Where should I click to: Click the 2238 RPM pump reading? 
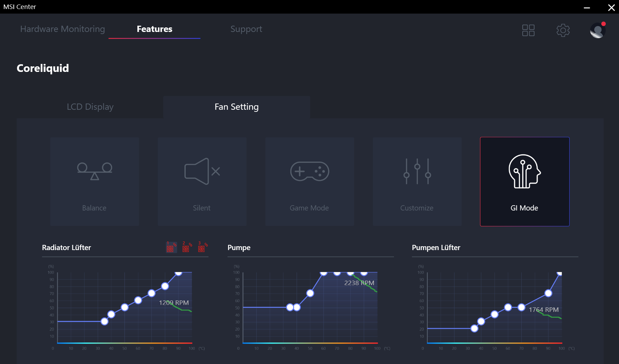tap(359, 283)
